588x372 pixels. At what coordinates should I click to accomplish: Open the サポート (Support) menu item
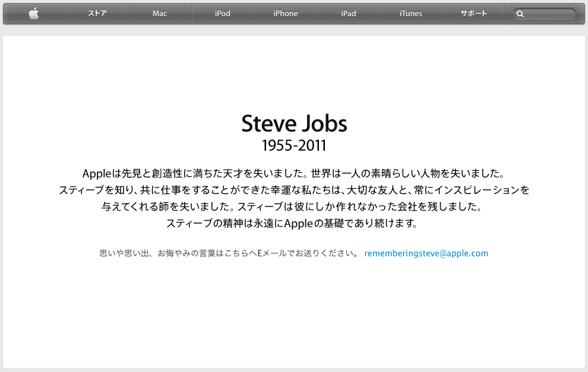click(473, 14)
